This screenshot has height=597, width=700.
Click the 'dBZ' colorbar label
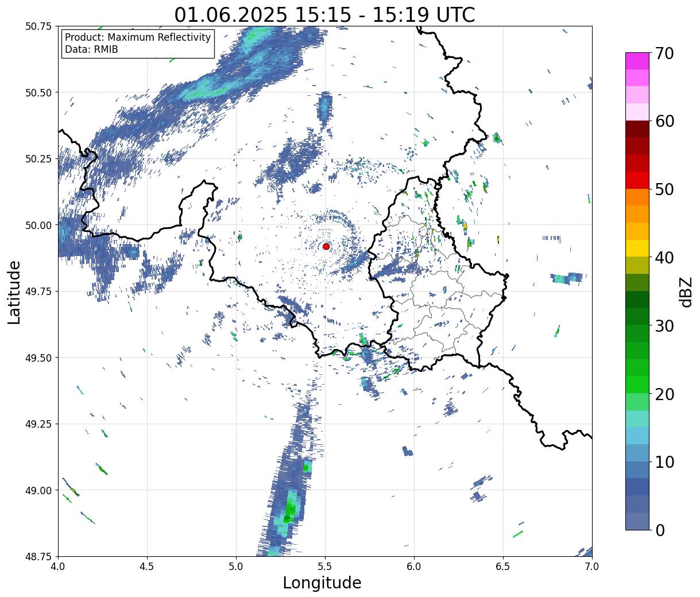tap(686, 291)
